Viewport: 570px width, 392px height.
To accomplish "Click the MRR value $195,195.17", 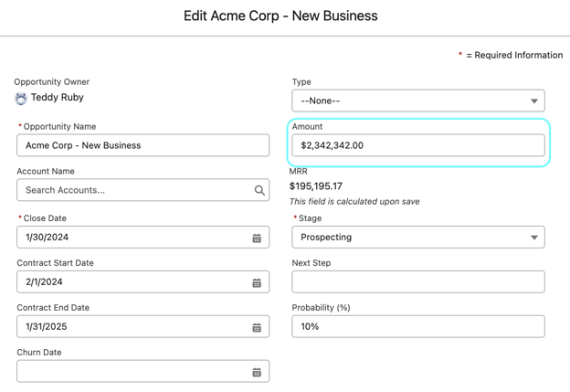I will click(315, 186).
